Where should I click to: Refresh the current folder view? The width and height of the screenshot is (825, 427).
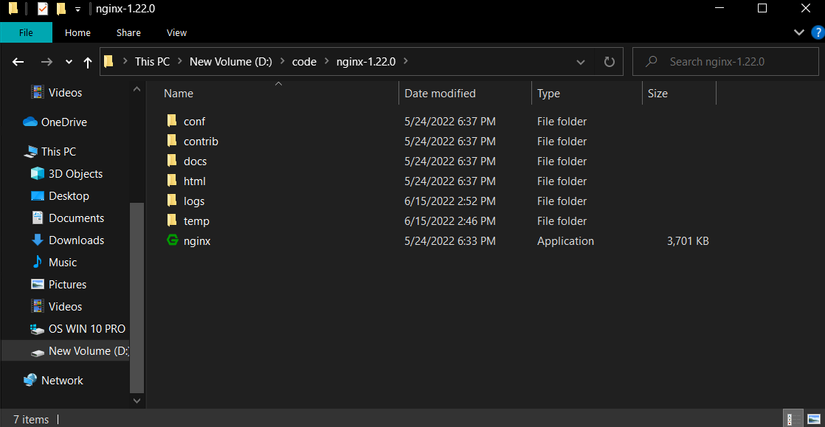pos(609,62)
